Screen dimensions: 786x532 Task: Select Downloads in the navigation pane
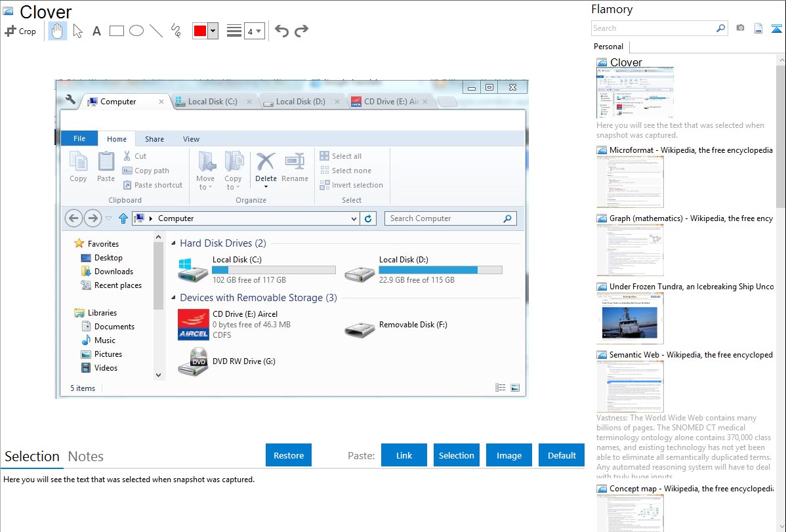point(108,272)
